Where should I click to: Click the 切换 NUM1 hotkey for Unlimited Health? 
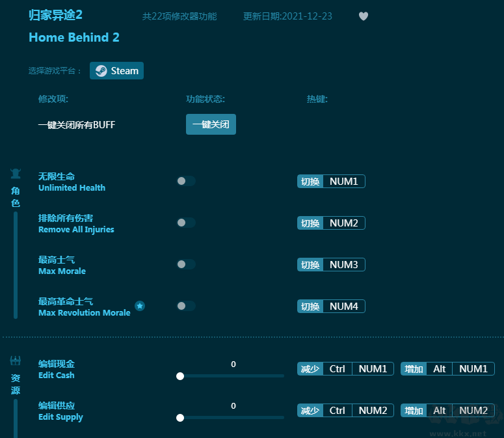(x=331, y=182)
